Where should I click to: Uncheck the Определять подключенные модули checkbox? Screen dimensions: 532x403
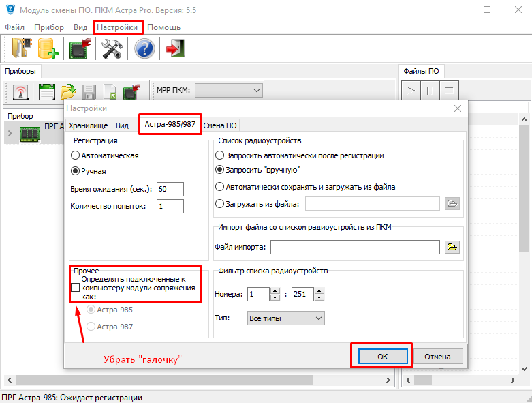coord(74,288)
